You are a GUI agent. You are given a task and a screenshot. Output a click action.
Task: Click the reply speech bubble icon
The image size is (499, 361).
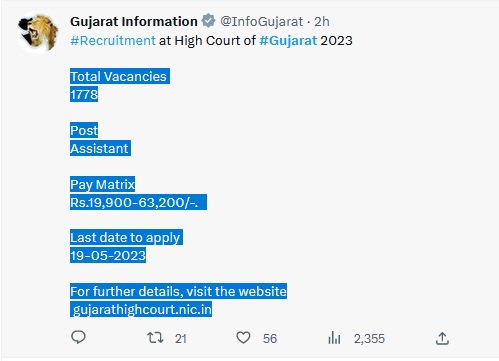tap(78, 337)
